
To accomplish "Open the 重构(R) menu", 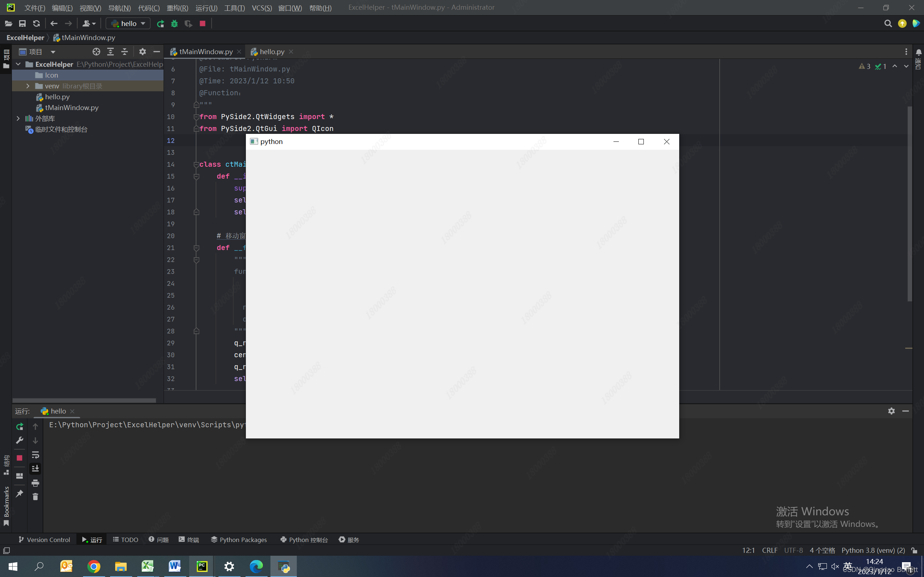I will coord(177,8).
